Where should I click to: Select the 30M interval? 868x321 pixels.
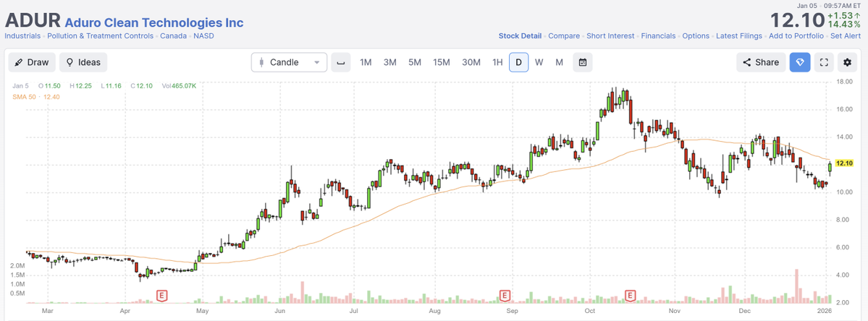[x=471, y=62]
